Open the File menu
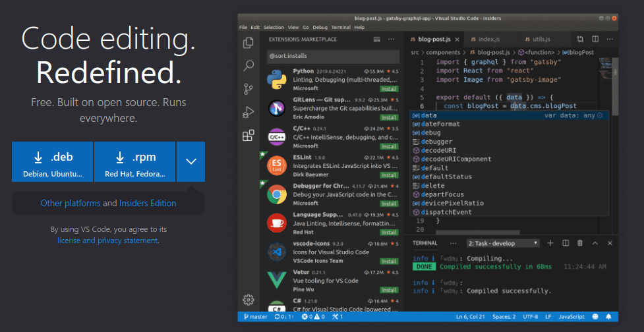Image resolution: width=644 pixels, height=332 pixels. click(x=243, y=28)
